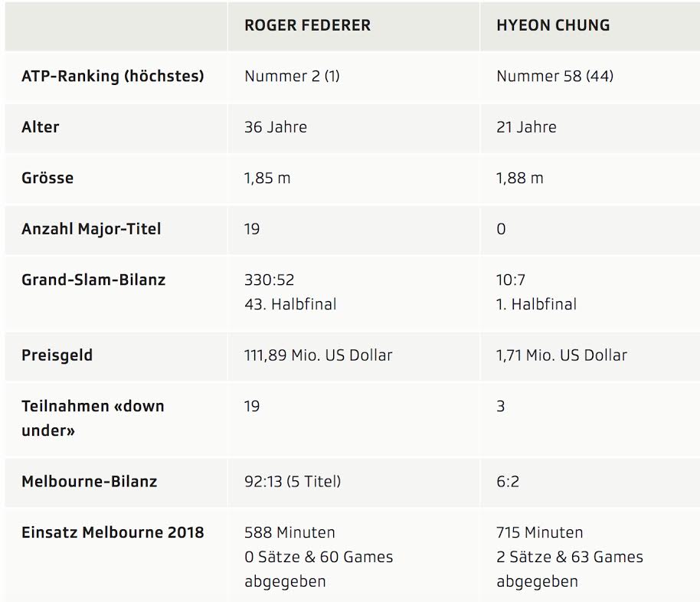This screenshot has height=602, width=700.
Task: Click the 21 Jahre cell
Action: [526, 127]
